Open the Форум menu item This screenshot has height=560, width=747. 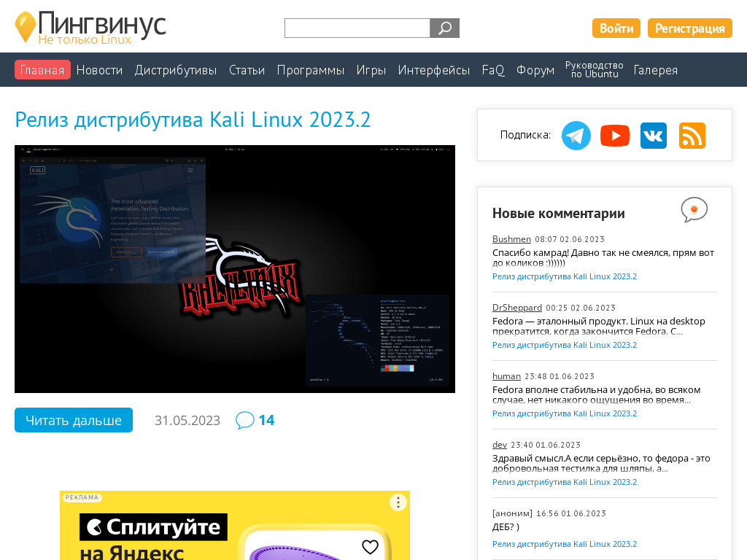point(535,70)
